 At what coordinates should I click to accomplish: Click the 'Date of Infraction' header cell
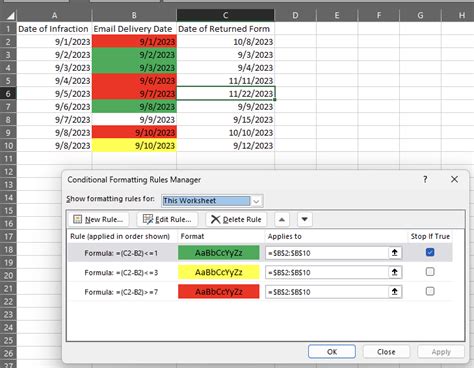(x=54, y=29)
